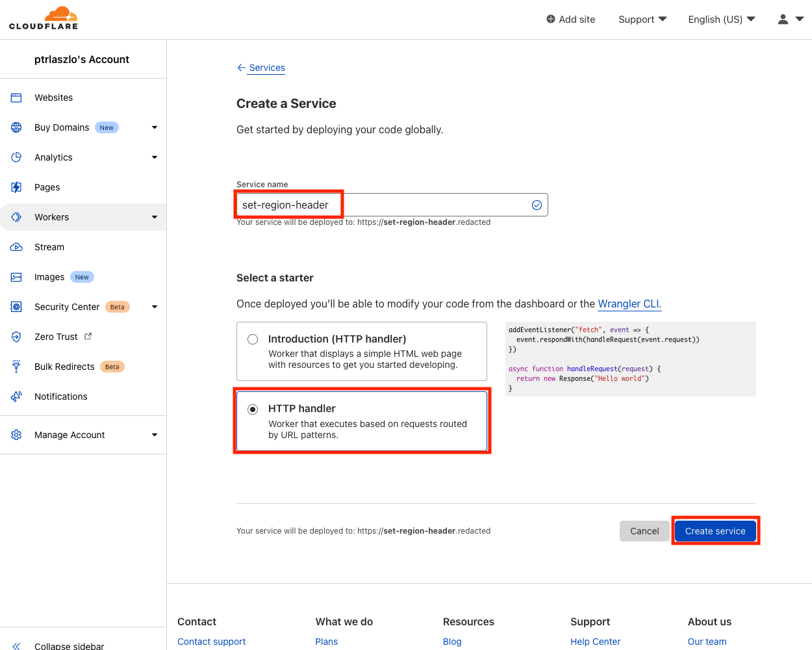This screenshot has width=812, height=650.
Task: Click the Service name input field
Action: click(x=390, y=204)
